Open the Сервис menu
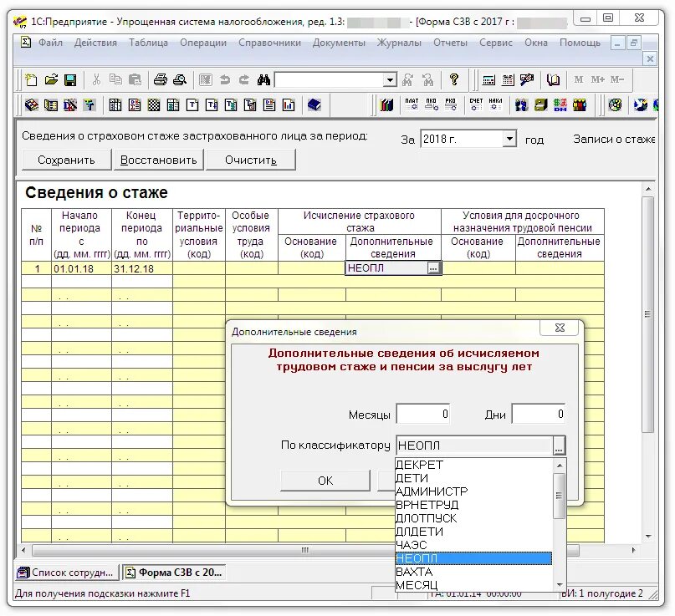The width and height of the screenshot is (675, 616). (x=496, y=43)
